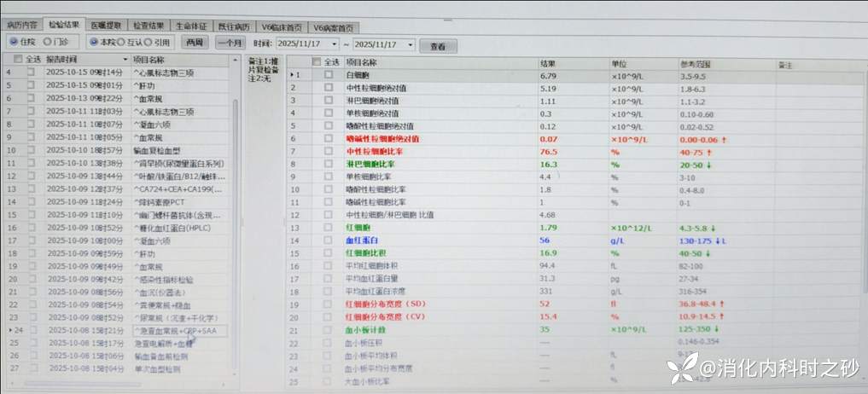Check the box for 白细胞 row
The width and height of the screenshot is (868, 394).
click(x=328, y=76)
